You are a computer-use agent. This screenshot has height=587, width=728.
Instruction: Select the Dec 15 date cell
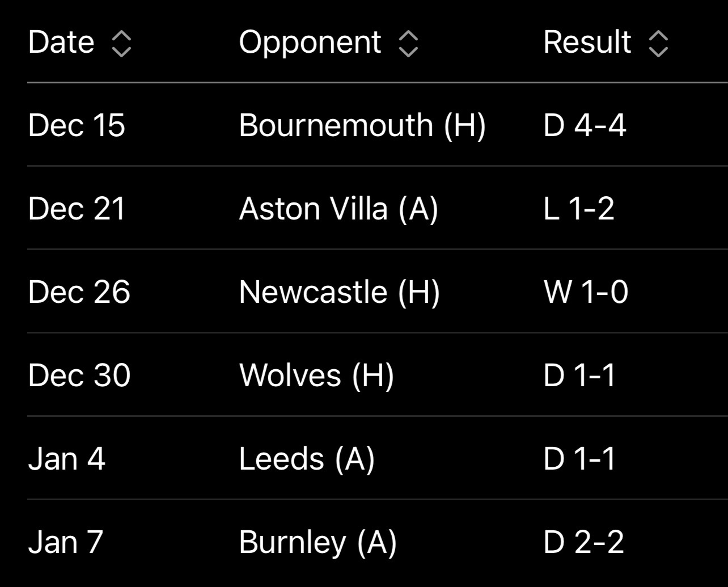(x=77, y=125)
